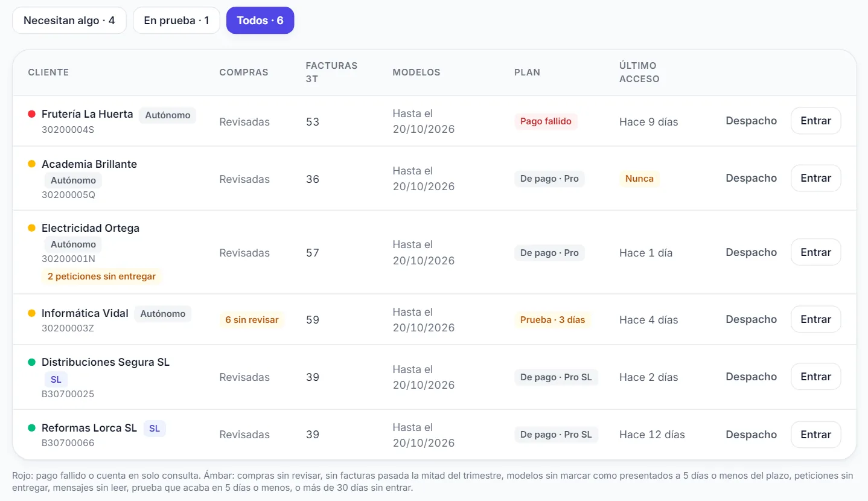Click red status dot of Frutería La Huerta

[32, 114]
